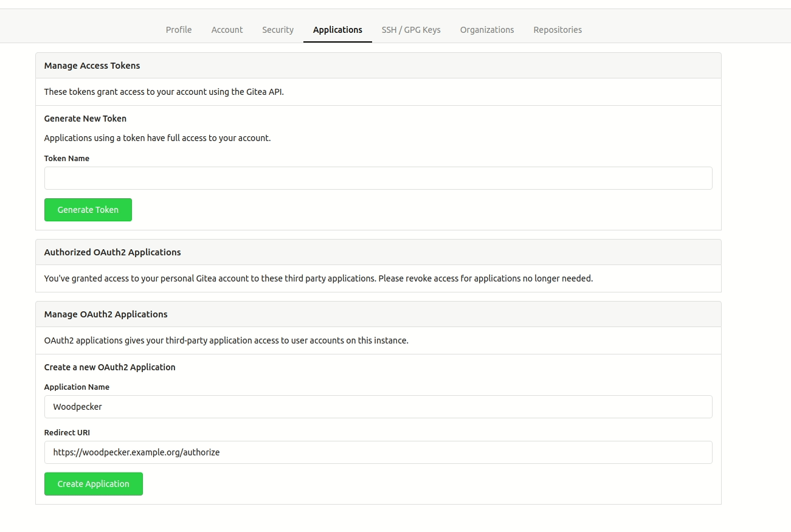Select the Application Name field containing Woodpecker

378,406
